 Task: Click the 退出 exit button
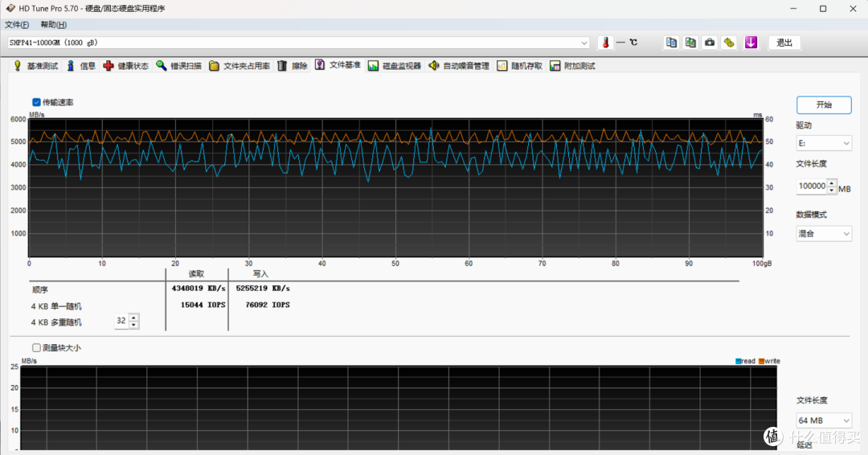point(784,43)
